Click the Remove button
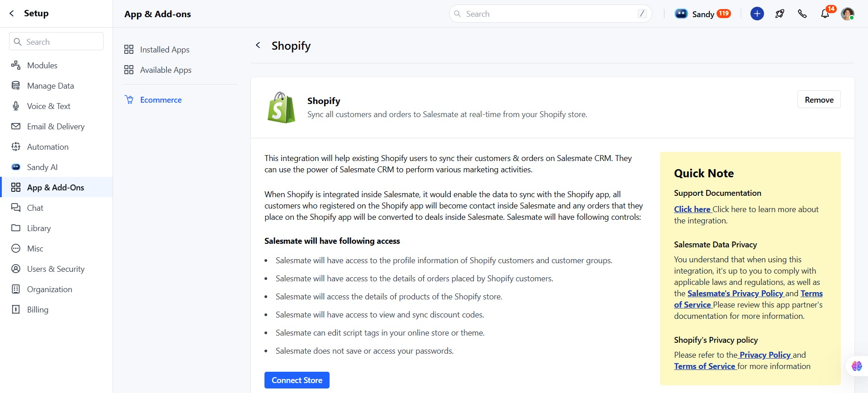The width and height of the screenshot is (868, 393). pyautogui.click(x=819, y=99)
